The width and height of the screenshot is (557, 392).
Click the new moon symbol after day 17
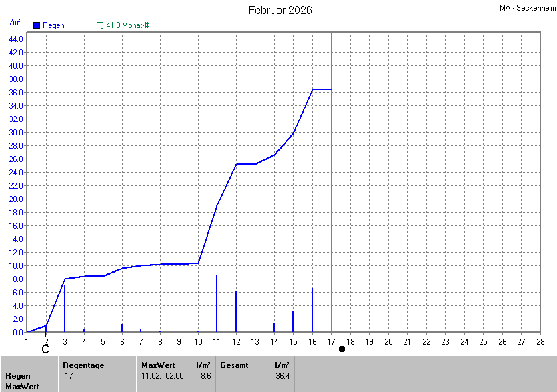coord(342,349)
